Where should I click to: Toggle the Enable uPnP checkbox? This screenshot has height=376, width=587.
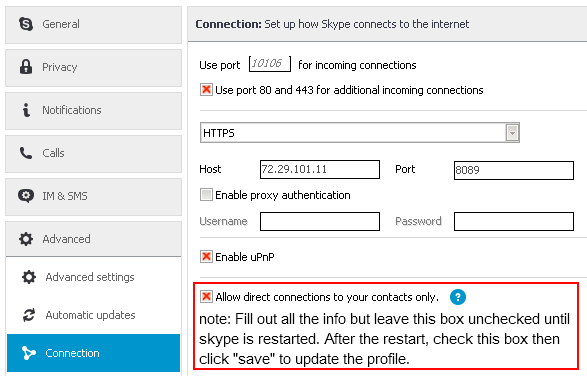pyautogui.click(x=206, y=257)
